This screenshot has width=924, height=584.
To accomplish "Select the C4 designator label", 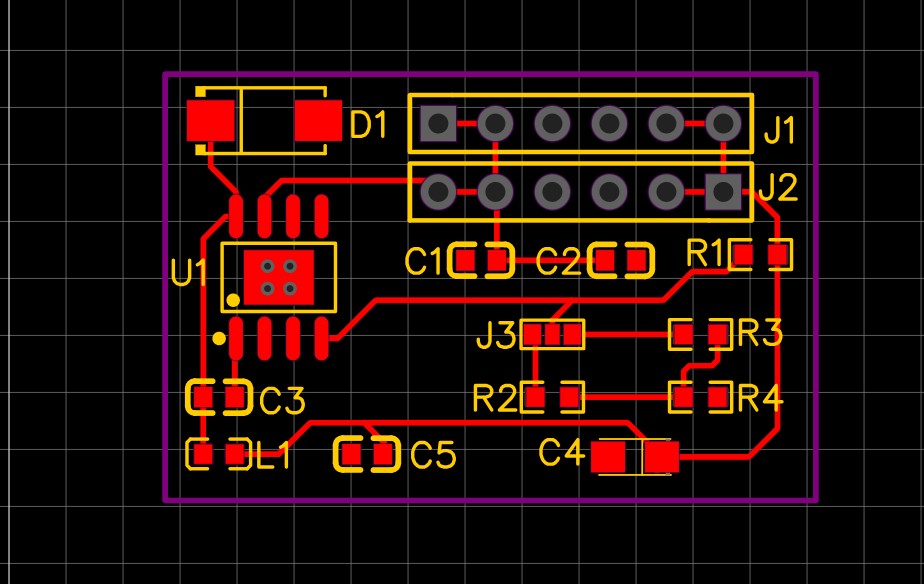I will (x=562, y=453).
